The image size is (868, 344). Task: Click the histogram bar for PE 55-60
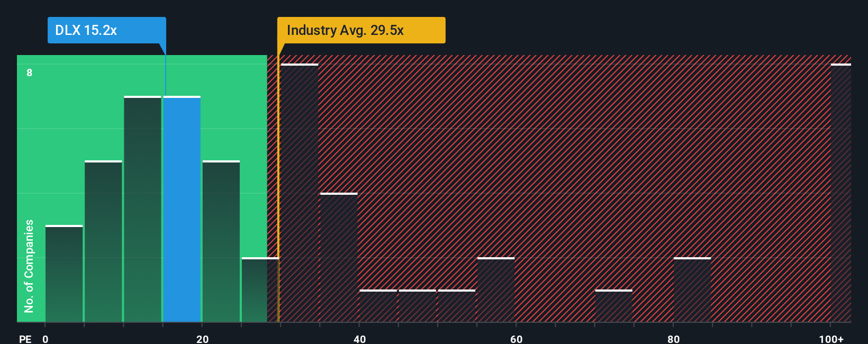[496, 289]
